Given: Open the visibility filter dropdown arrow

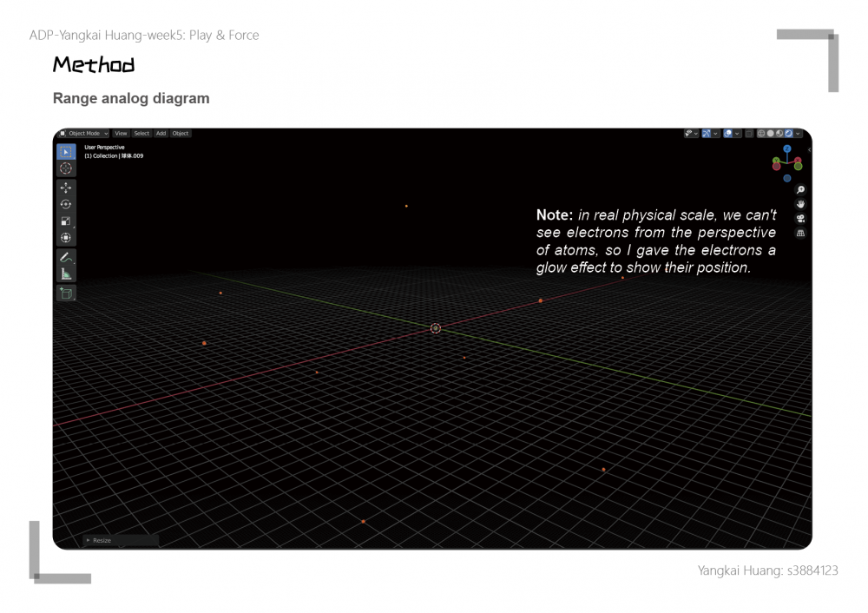Looking at the screenshot, I should coord(696,134).
